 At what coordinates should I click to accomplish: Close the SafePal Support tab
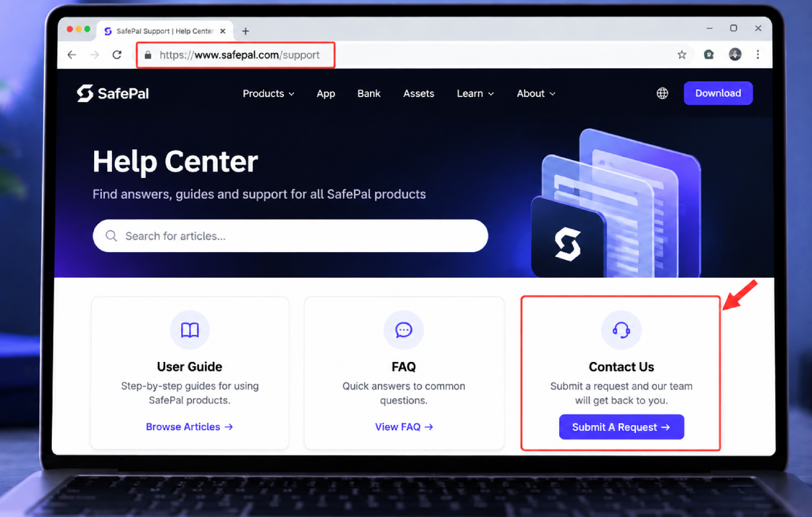click(223, 31)
